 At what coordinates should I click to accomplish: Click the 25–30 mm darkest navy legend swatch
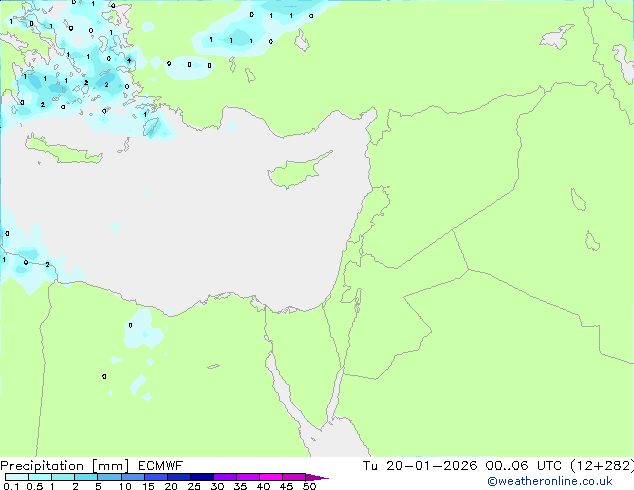[x=202, y=477]
